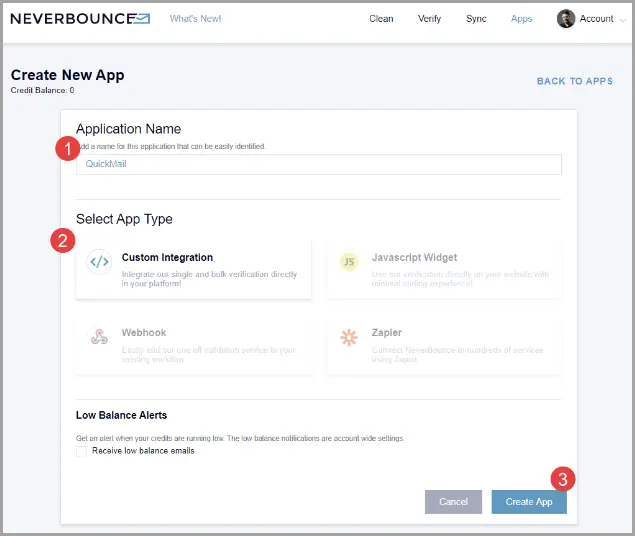Go to the Verify section
Viewport: 635px width, 536px height.
429,19
